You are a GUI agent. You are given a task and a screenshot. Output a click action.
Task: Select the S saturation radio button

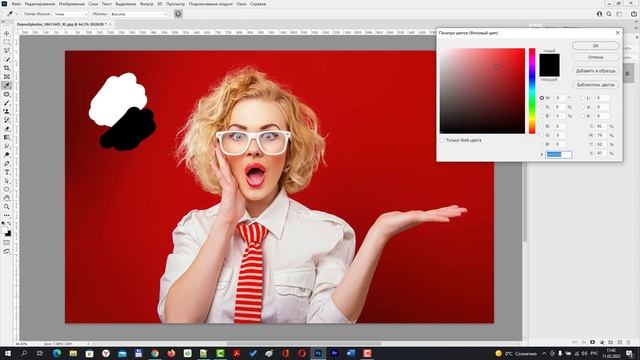tap(542, 107)
